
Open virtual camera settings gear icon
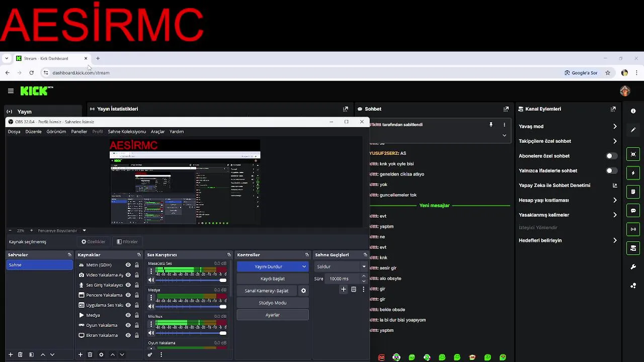coord(303,291)
